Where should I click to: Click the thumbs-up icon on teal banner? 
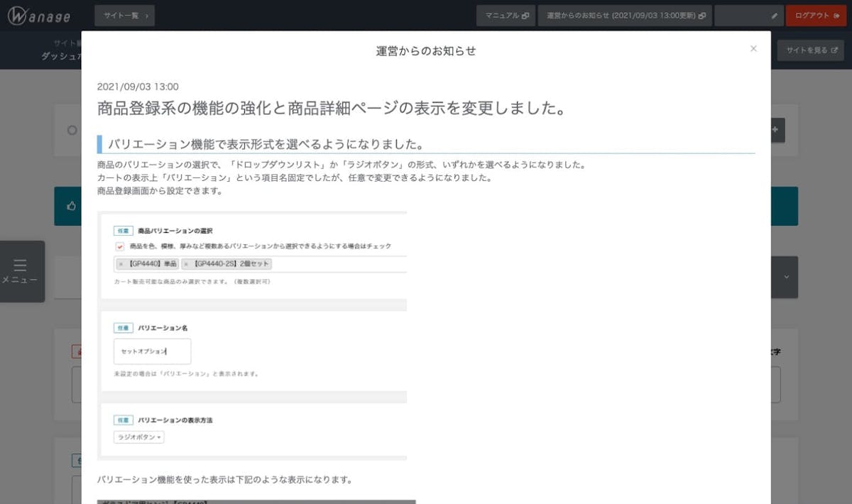[71, 206]
